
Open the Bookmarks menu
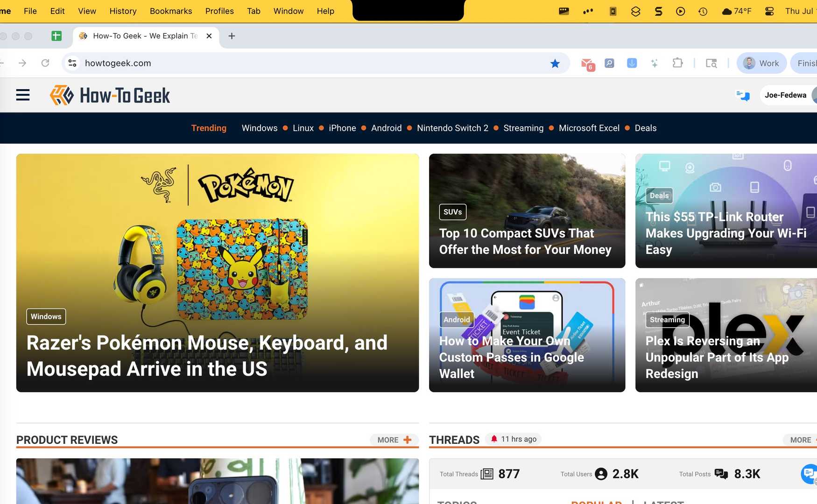tap(171, 11)
